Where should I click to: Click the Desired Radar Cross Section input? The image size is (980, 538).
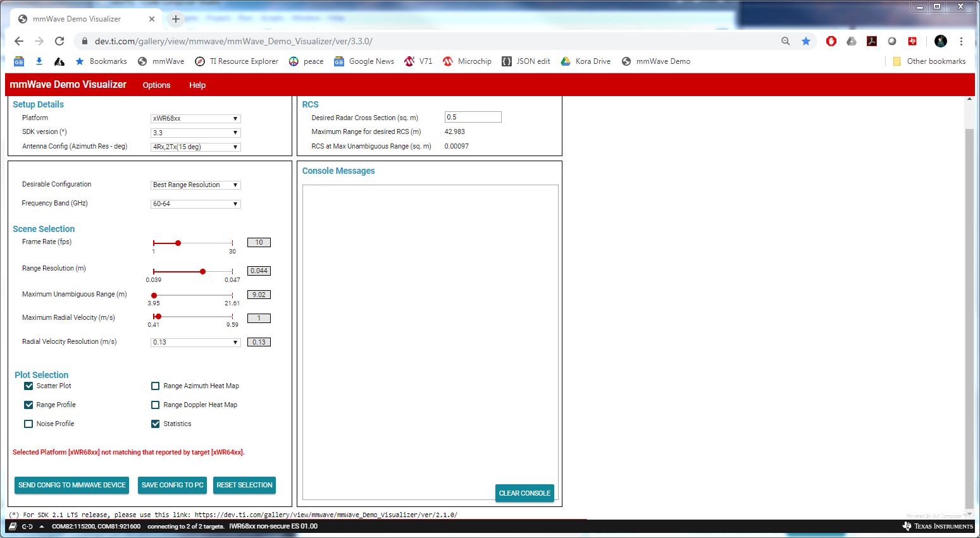pos(473,117)
